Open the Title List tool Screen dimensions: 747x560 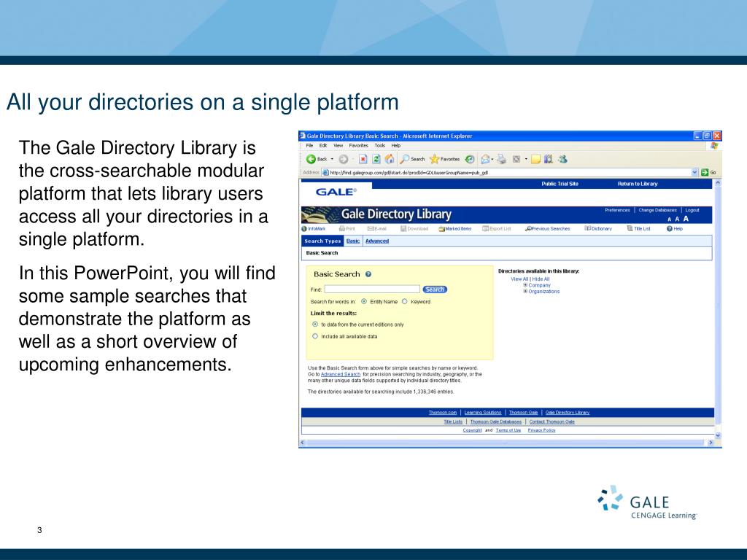coord(639,228)
